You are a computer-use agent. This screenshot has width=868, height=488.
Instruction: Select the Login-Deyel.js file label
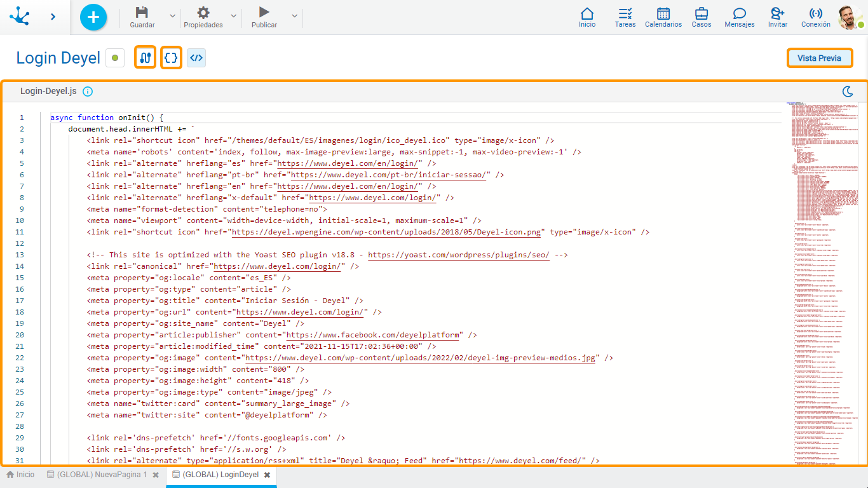click(48, 91)
